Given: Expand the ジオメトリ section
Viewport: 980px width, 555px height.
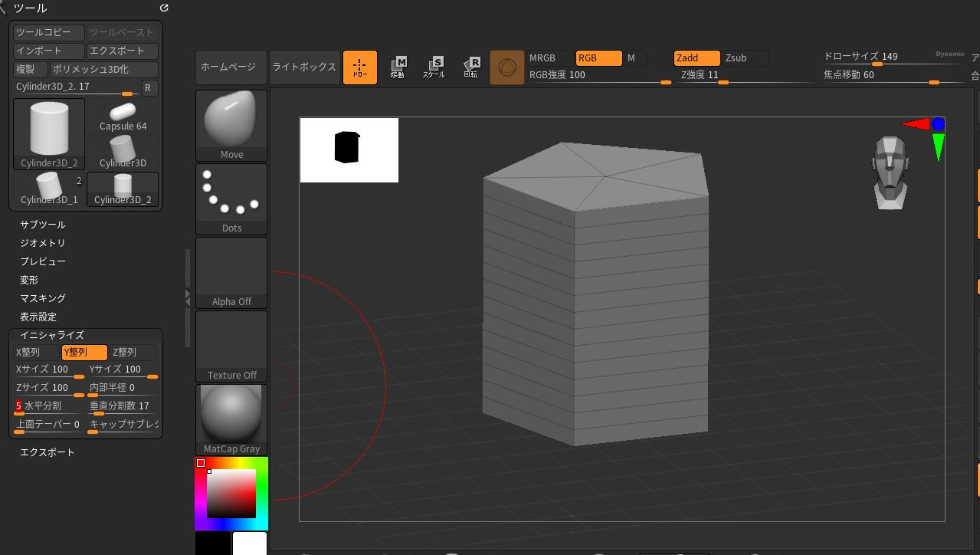Looking at the screenshot, I should (x=43, y=243).
